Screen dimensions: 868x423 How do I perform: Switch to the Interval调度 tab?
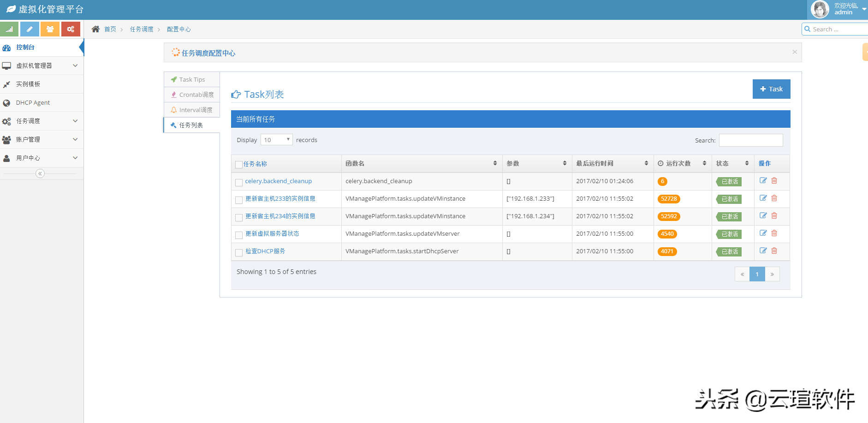(x=192, y=110)
